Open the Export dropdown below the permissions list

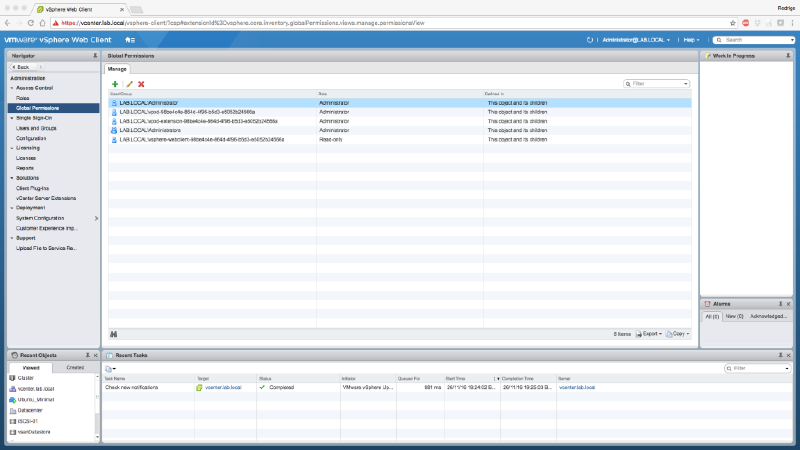tap(651, 333)
